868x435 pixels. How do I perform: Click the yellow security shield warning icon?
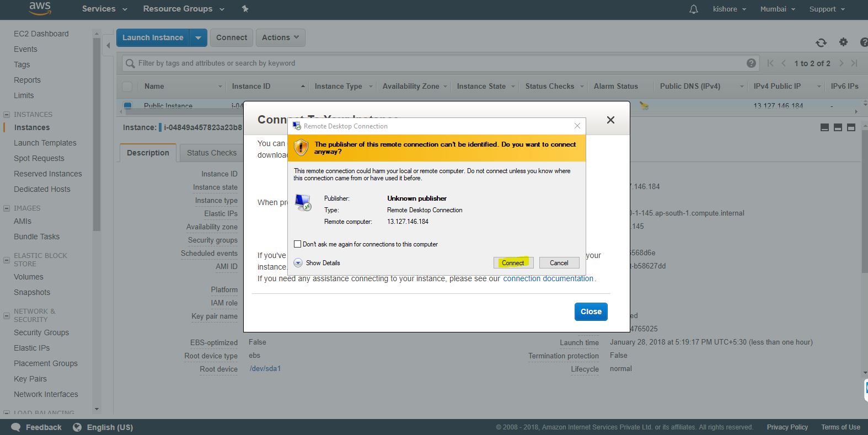[301, 148]
